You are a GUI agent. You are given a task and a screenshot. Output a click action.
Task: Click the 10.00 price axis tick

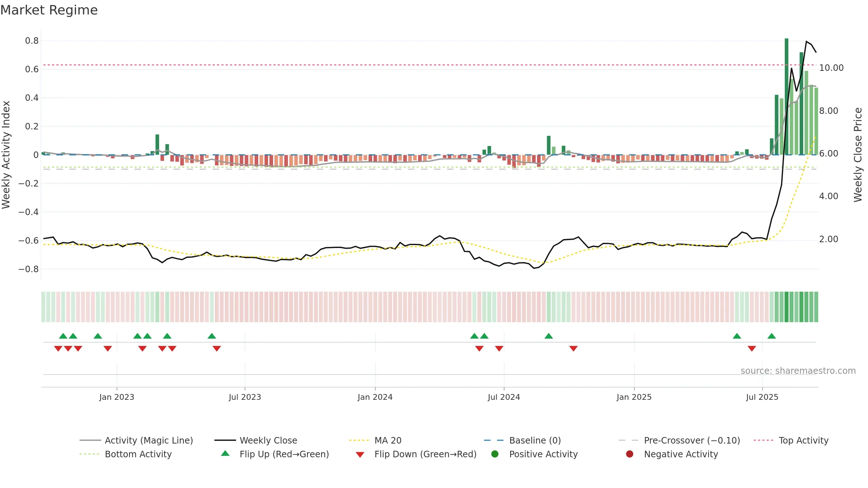[x=831, y=68]
